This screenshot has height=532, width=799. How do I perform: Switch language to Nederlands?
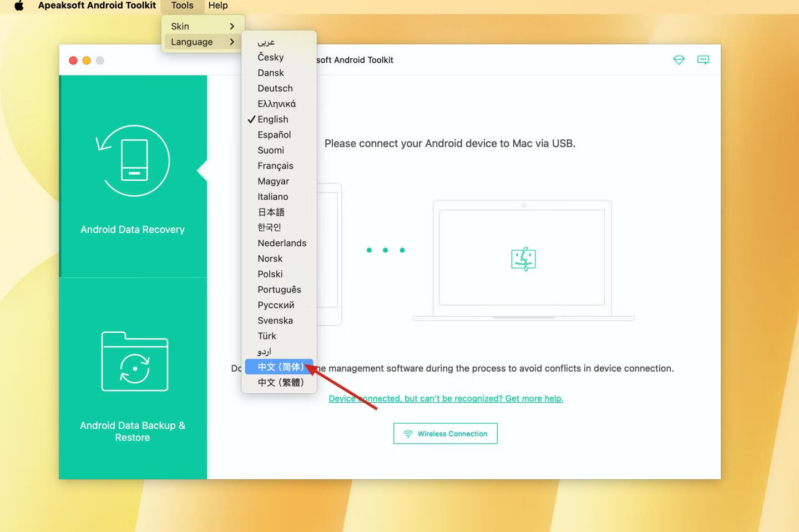click(279, 243)
